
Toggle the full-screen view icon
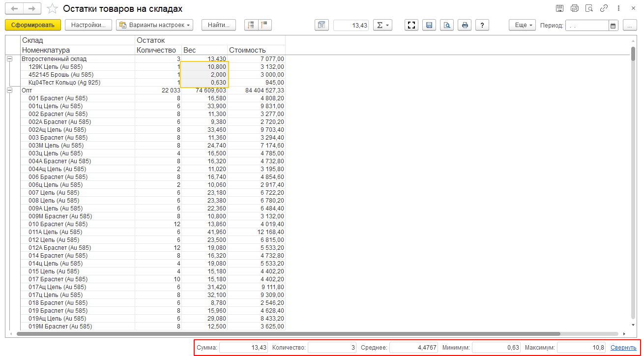(411, 25)
